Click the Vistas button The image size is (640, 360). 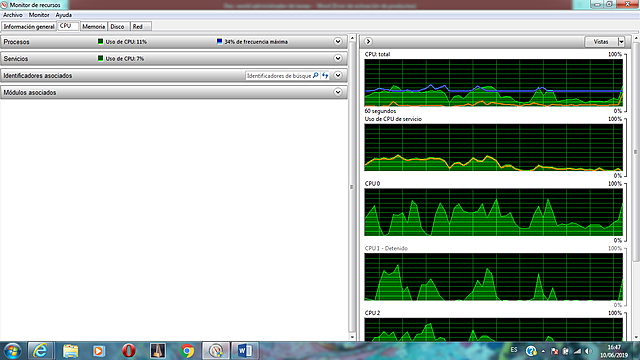coord(601,42)
